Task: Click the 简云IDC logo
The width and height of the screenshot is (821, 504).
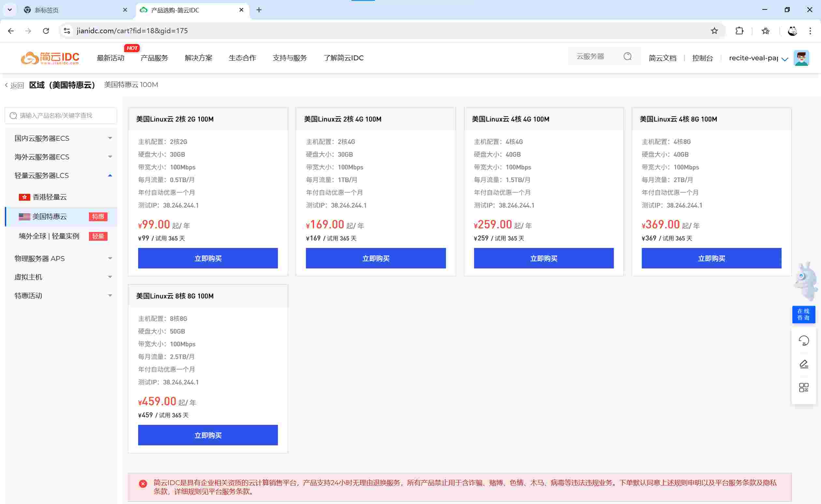Action: coord(50,58)
